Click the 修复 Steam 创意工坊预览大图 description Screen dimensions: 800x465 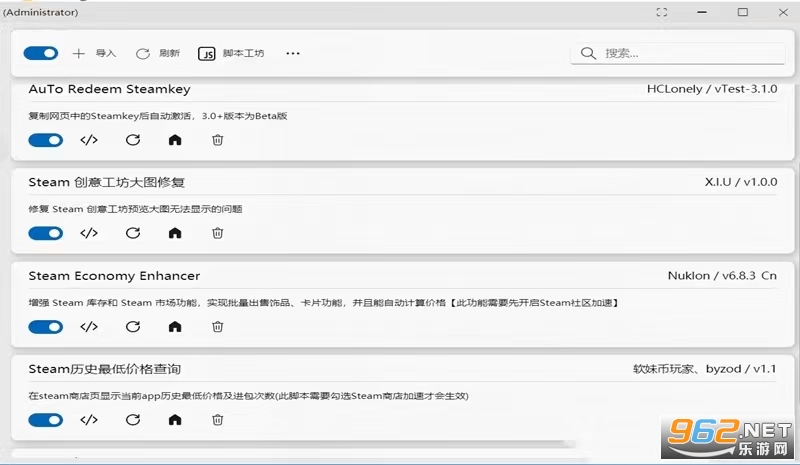pyautogui.click(x=135, y=209)
